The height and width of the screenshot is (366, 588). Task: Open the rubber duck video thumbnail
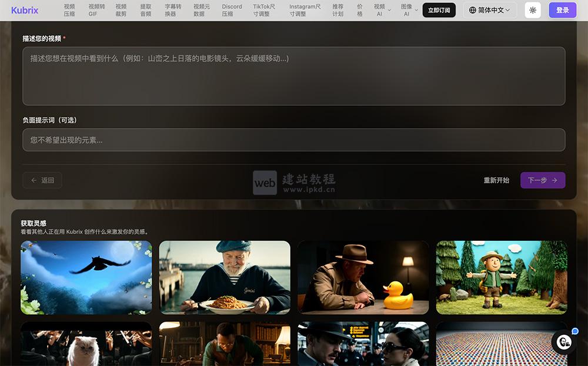coord(363,276)
